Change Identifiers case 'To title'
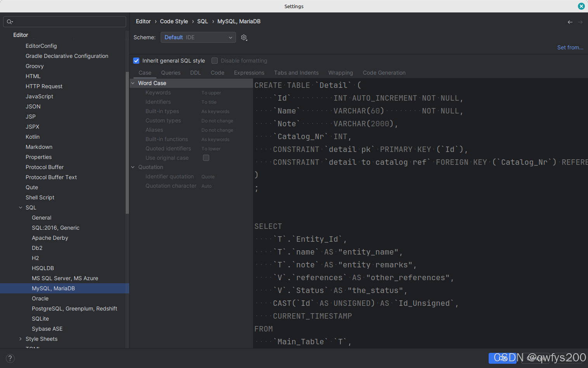This screenshot has width=588, height=368. click(x=209, y=102)
